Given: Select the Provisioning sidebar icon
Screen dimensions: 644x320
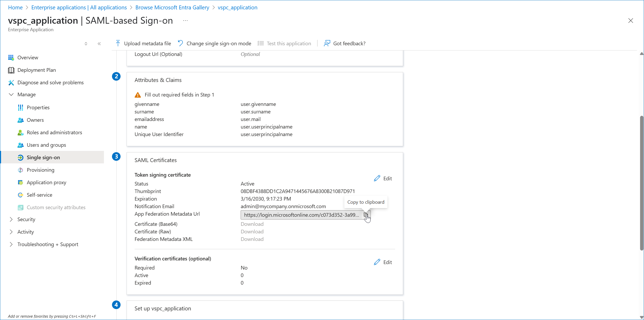Looking at the screenshot, I should click(21, 170).
